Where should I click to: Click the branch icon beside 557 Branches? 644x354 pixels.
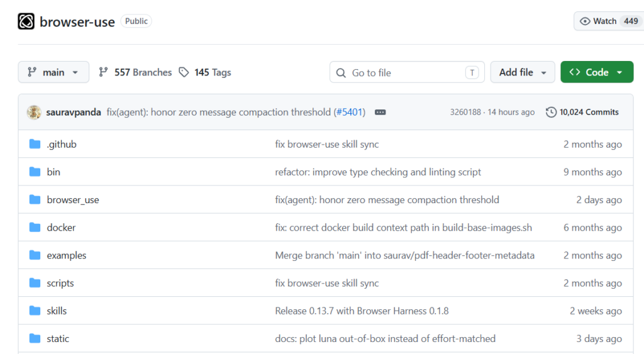pyautogui.click(x=104, y=72)
